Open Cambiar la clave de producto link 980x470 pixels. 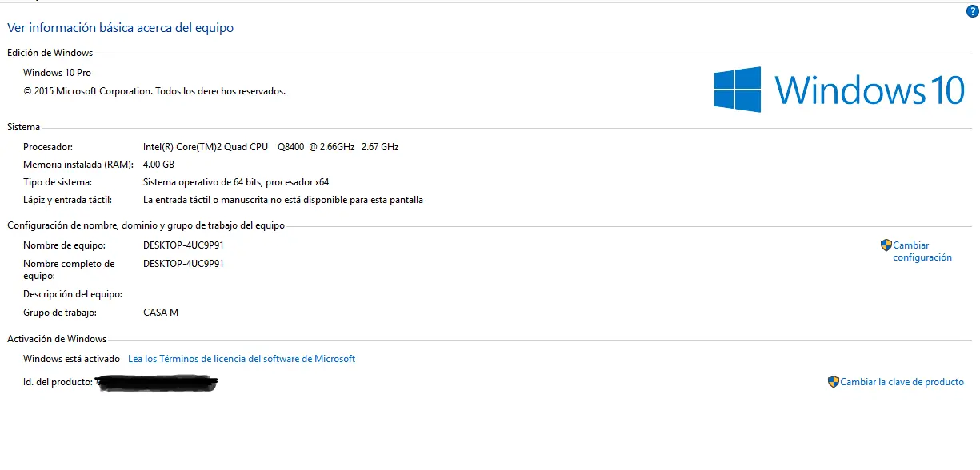902,382
